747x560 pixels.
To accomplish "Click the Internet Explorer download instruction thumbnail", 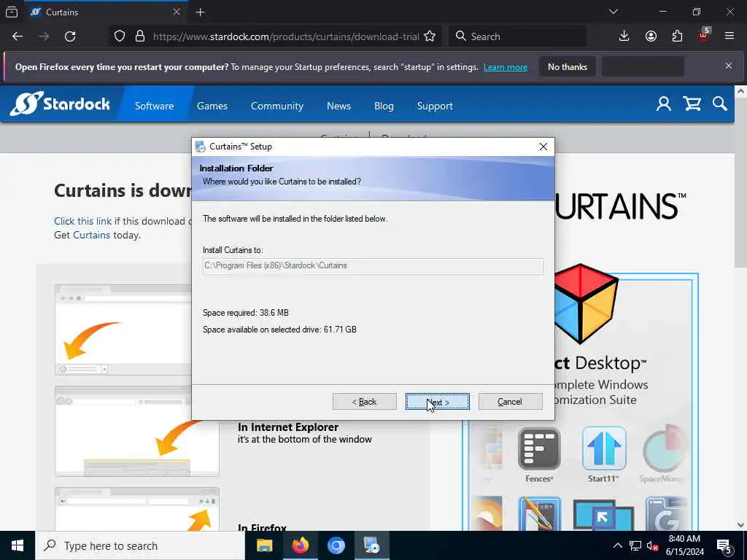I will (x=136, y=432).
